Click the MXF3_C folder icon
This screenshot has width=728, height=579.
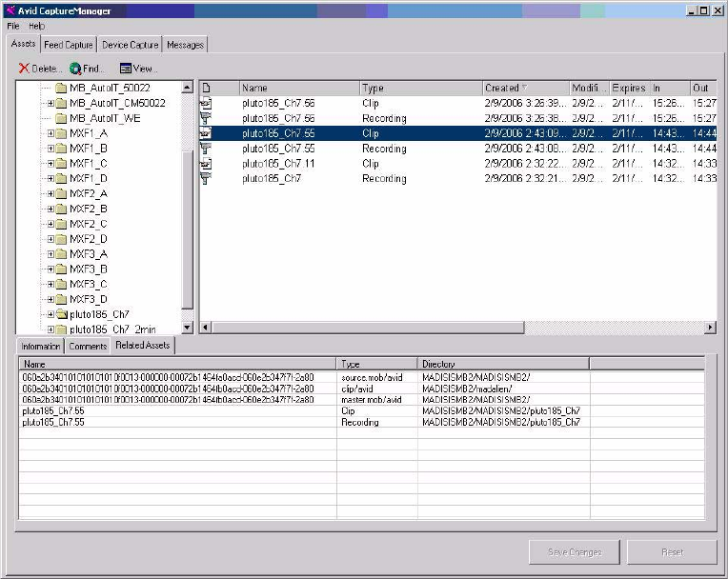(x=61, y=285)
